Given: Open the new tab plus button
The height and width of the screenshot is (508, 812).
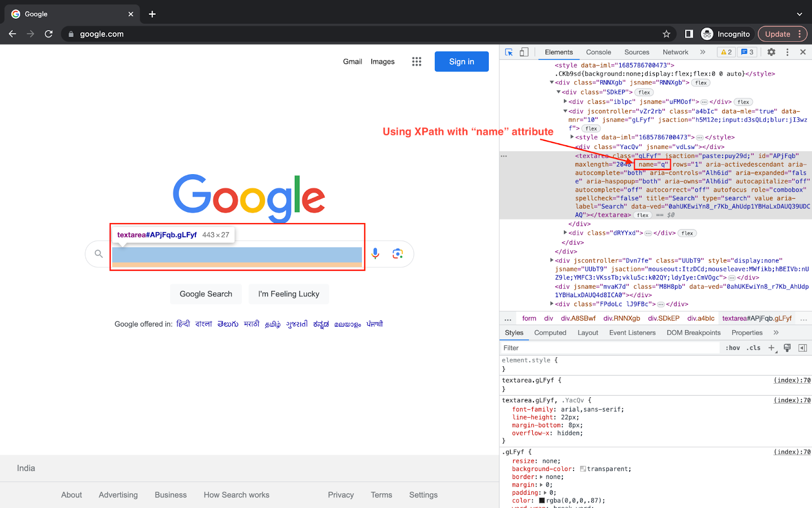Looking at the screenshot, I should pyautogui.click(x=152, y=14).
